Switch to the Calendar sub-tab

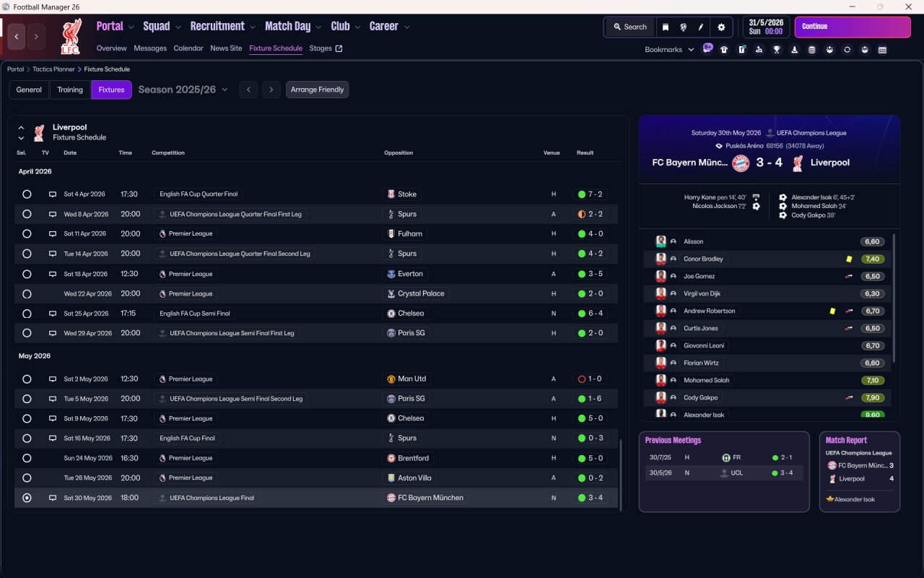[x=188, y=48]
